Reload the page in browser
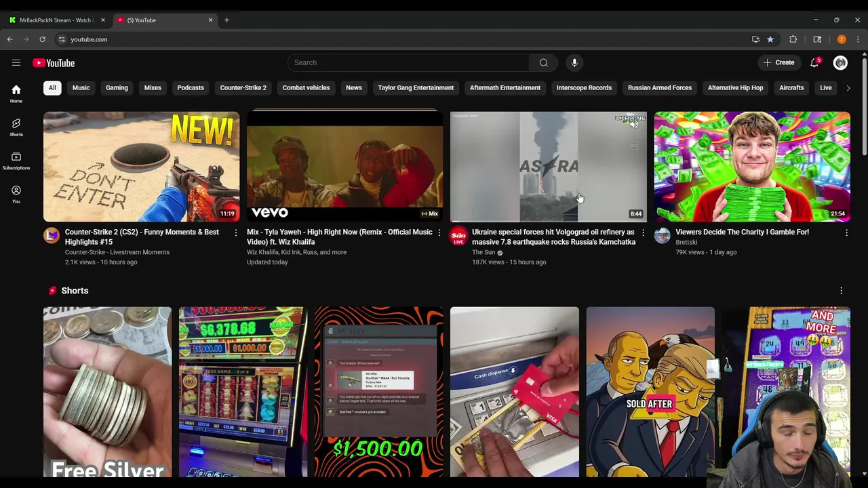Viewport: 868px width, 488px height. tap(42, 39)
